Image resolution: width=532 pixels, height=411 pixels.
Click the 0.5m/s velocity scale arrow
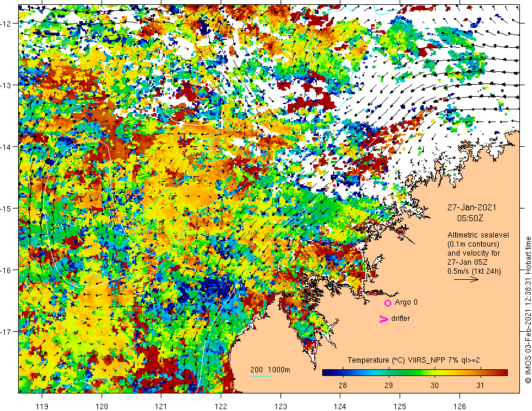[466, 280]
